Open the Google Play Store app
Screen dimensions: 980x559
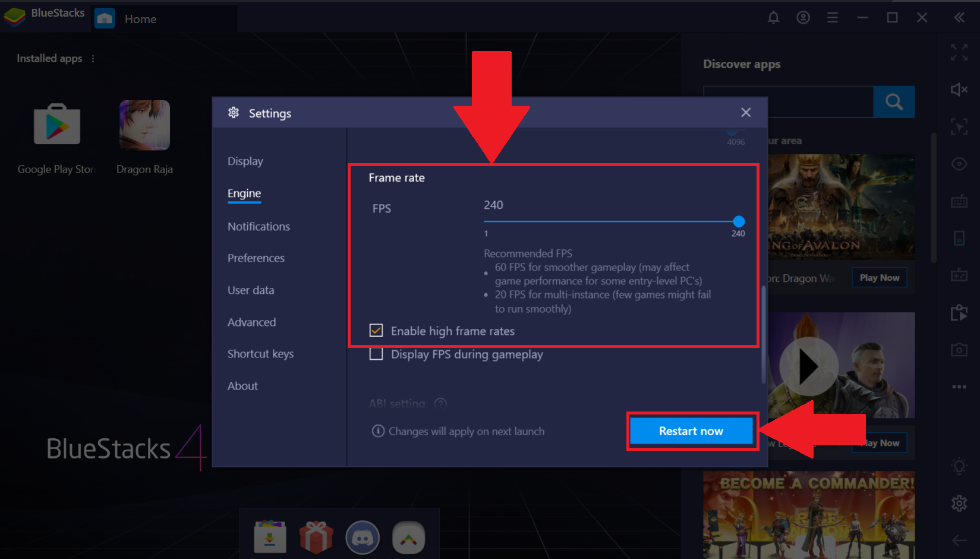[x=56, y=124]
